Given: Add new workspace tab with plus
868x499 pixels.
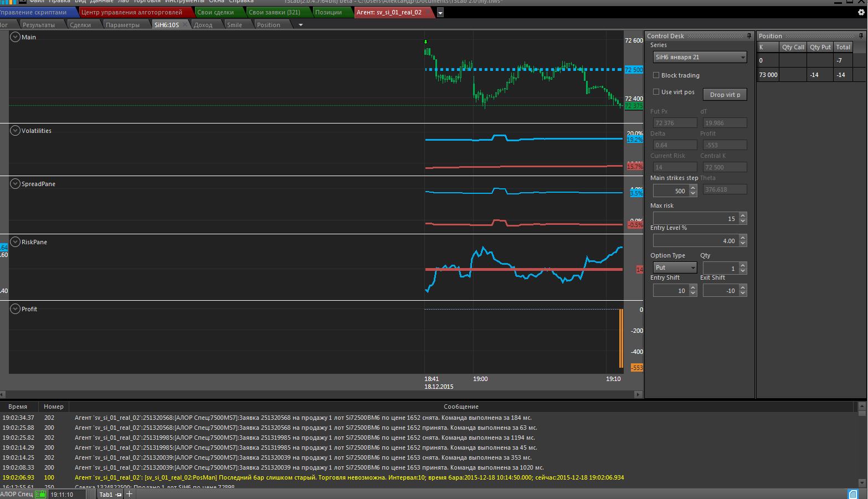Looking at the screenshot, I should pyautogui.click(x=130, y=494).
